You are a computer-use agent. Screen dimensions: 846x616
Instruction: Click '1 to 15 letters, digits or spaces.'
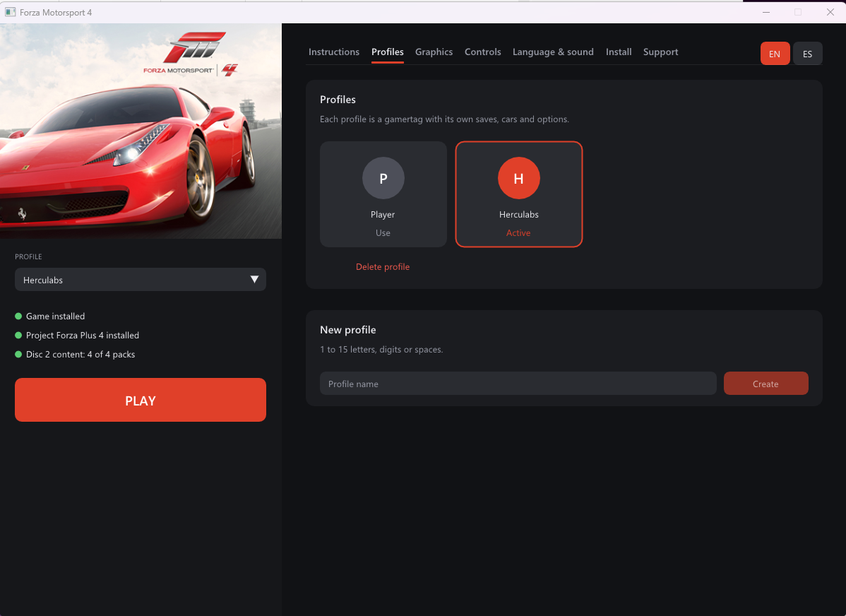[381, 349]
